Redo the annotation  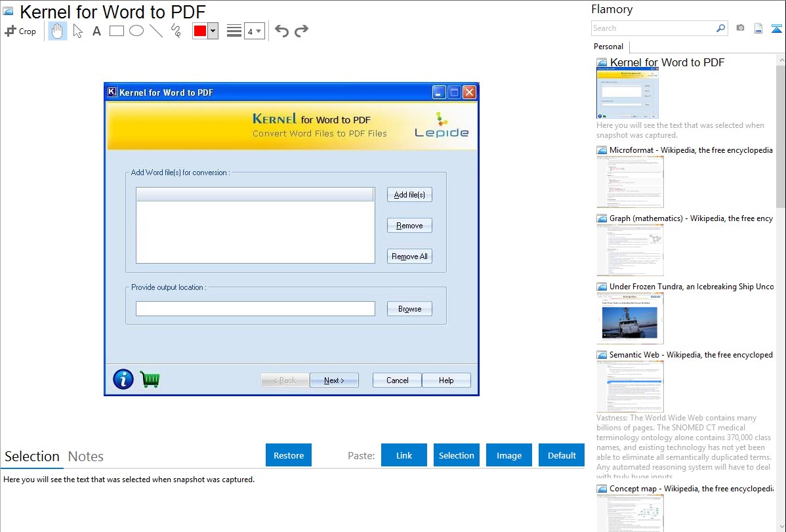tap(301, 31)
